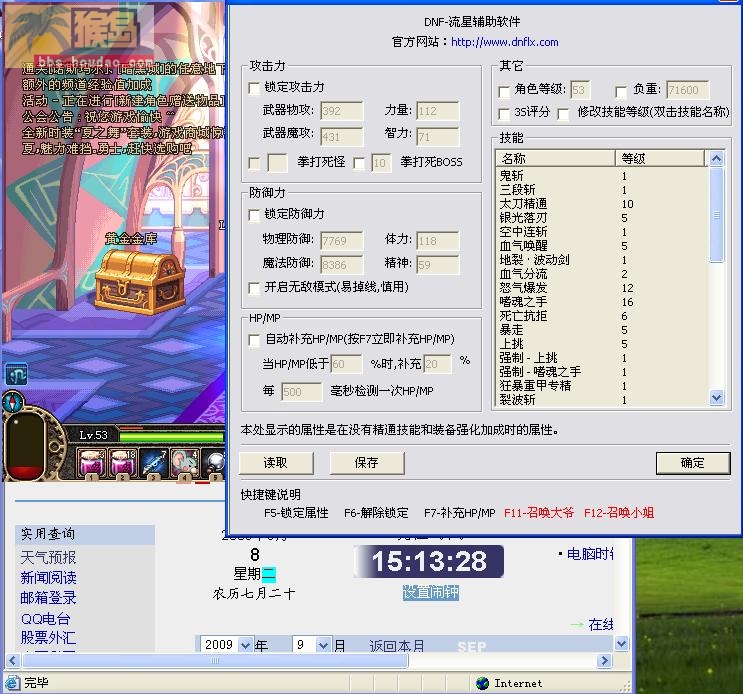Click the 力量 input field
Image resolution: width=743 pixels, height=694 pixels.
click(438, 111)
